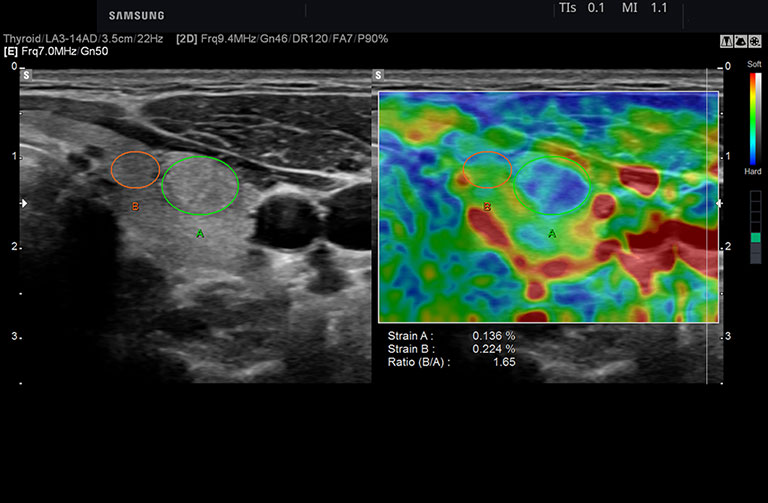Click the fan-shaped scan icon top-right

click(x=740, y=42)
